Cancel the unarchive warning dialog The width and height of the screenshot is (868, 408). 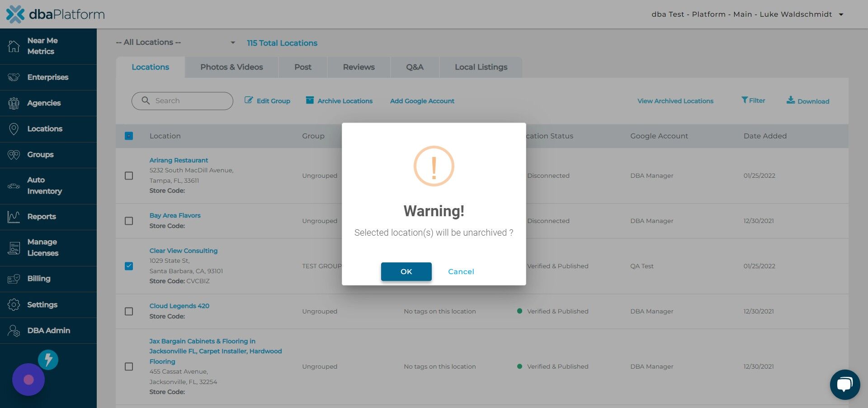pos(461,271)
